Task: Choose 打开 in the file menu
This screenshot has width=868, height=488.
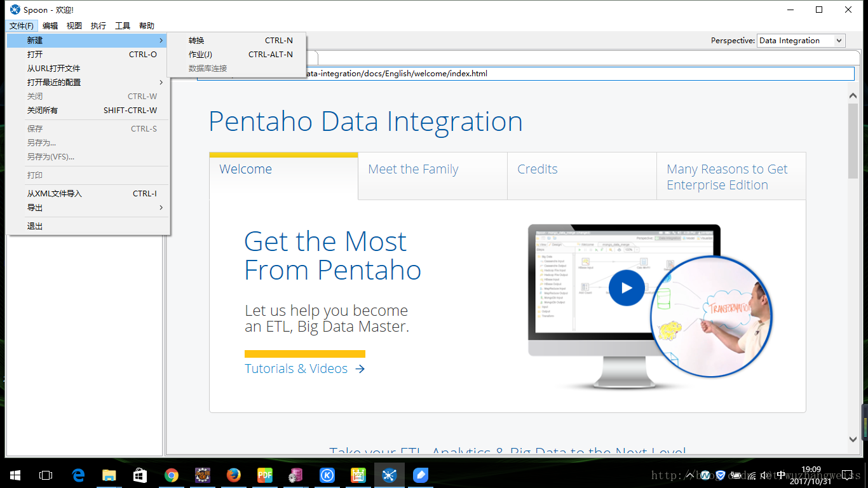Action: (x=87, y=54)
